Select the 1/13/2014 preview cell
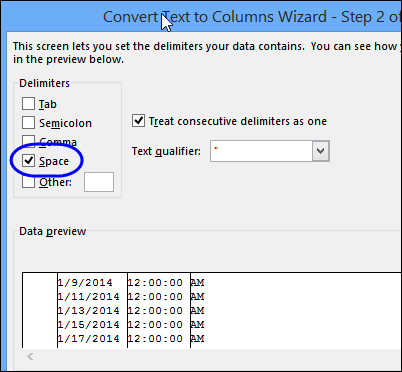 coord(88,311)
